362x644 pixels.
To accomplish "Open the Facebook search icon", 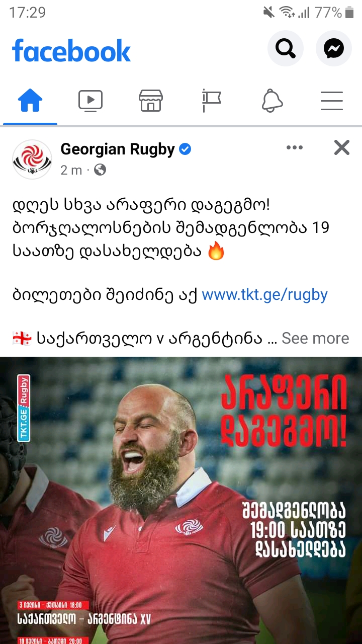I will (285, 48).
